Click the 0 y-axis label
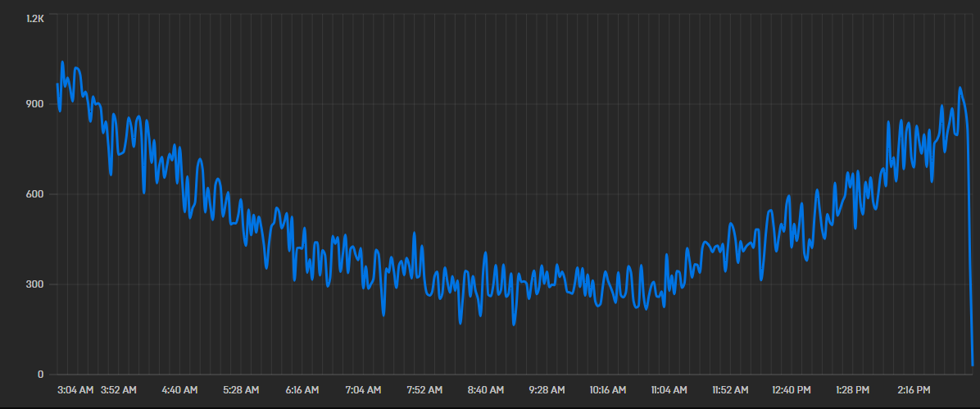This screenshot has height=409, width=980. tap(41, 375)
